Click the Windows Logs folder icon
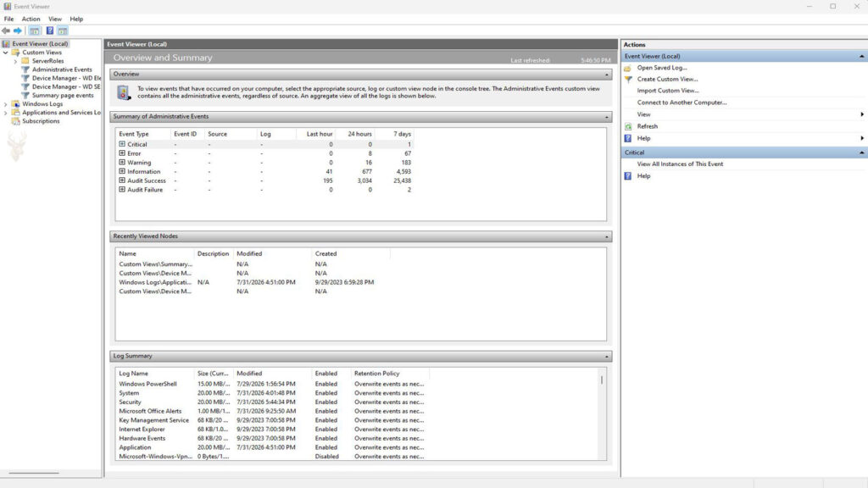This screenshot has height=488, width=868. coord(15,104)
